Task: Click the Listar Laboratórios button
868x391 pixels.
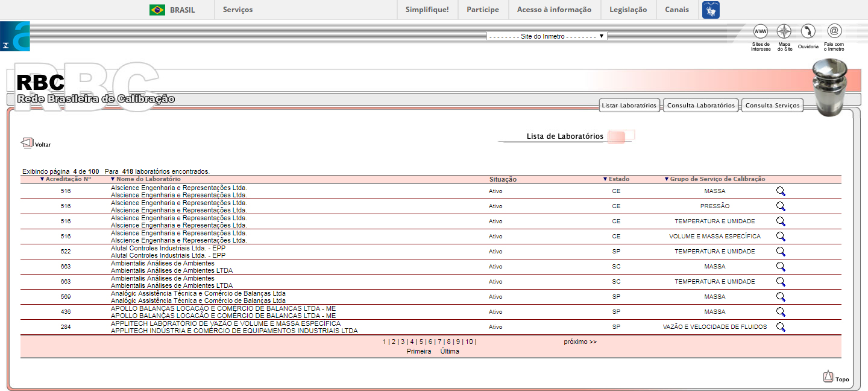Action: pos(629,106)
